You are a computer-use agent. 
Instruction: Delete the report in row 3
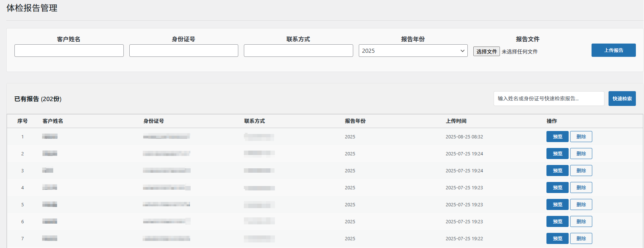[581, 170]
